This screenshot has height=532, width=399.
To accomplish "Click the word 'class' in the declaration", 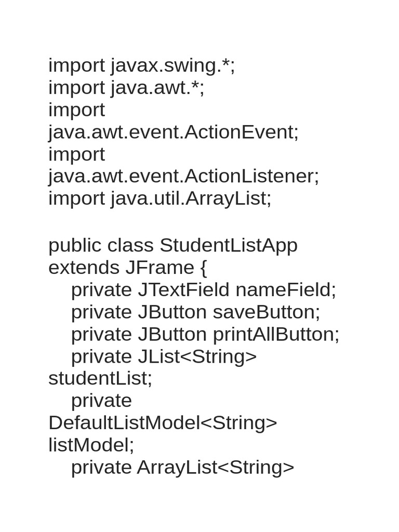I will (x=130, y=245).
